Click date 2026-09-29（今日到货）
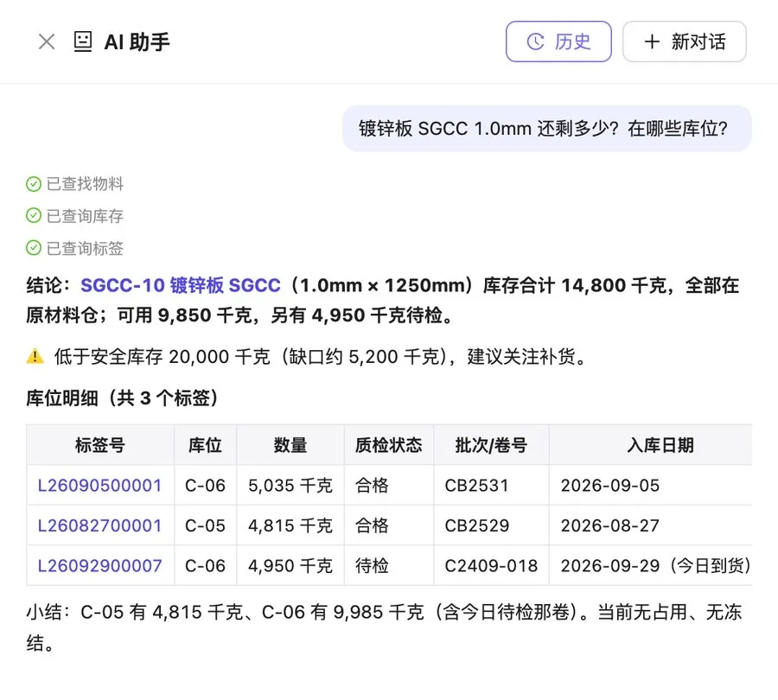Viewport: 778px width, 700px height. (656, 565)
